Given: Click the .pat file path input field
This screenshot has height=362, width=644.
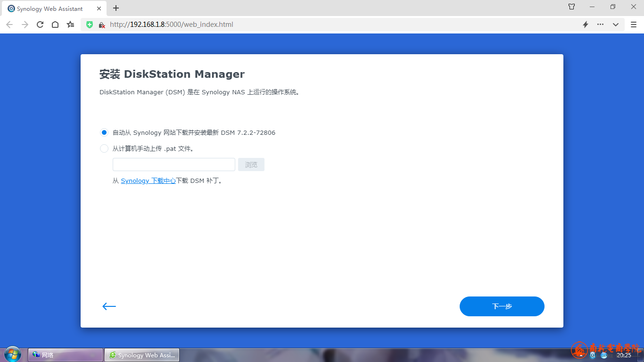Looking at the screenshot, I should click(173, 165).
